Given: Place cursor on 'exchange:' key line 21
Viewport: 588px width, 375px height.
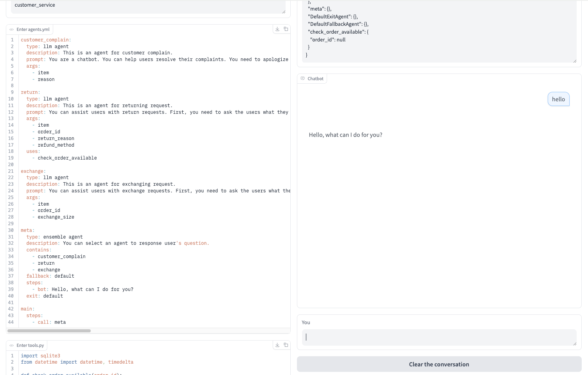Looking at the screenshot, I should (x=33, y=171).
